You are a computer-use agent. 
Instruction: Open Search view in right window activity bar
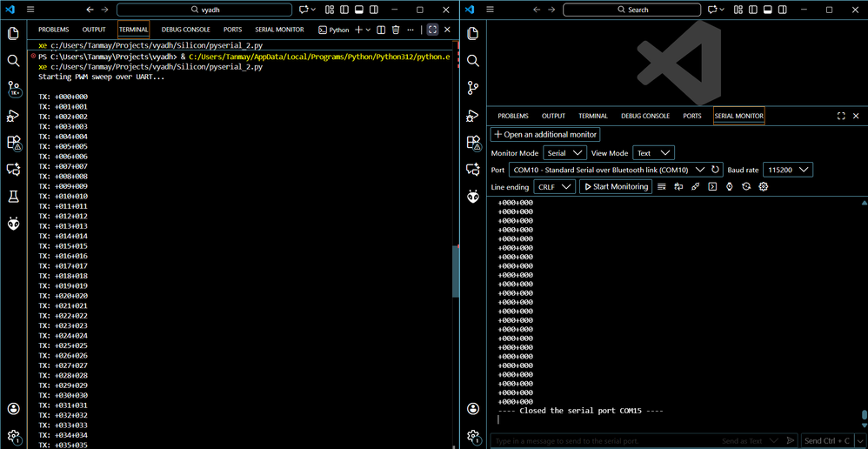473,60
